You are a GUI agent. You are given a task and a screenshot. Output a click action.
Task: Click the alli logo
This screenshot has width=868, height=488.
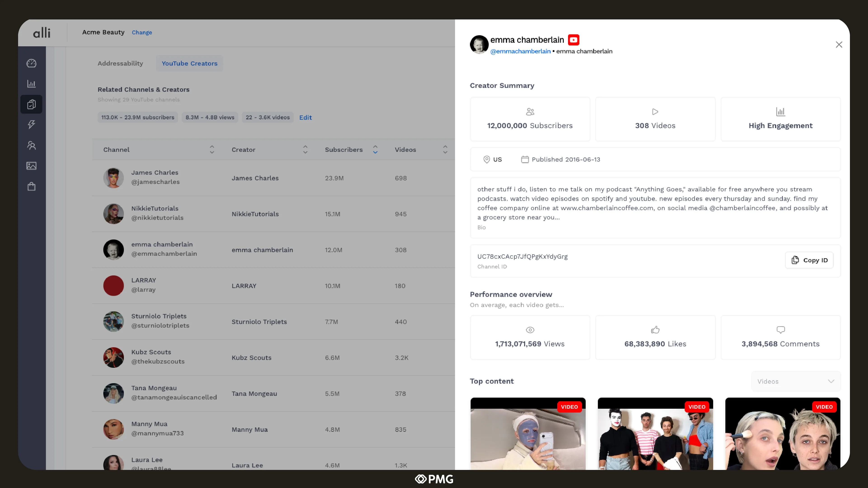click(x=42, y=33)
